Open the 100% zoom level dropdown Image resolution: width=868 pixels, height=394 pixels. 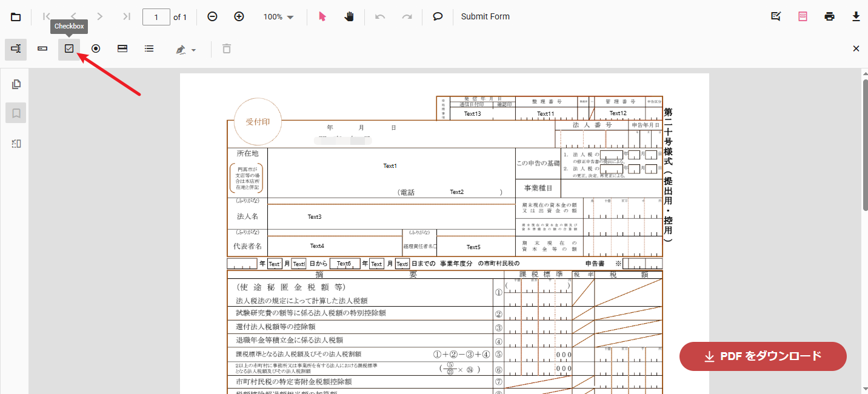[x=278, y=17]
